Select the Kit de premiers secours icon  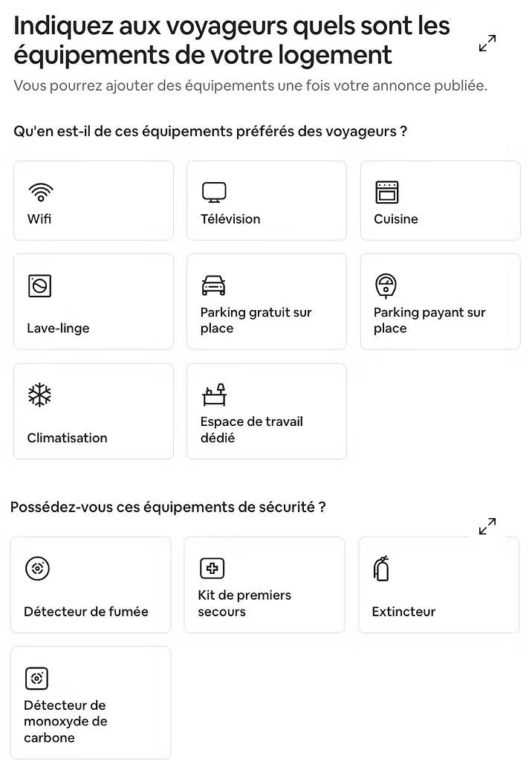point(213,569)
